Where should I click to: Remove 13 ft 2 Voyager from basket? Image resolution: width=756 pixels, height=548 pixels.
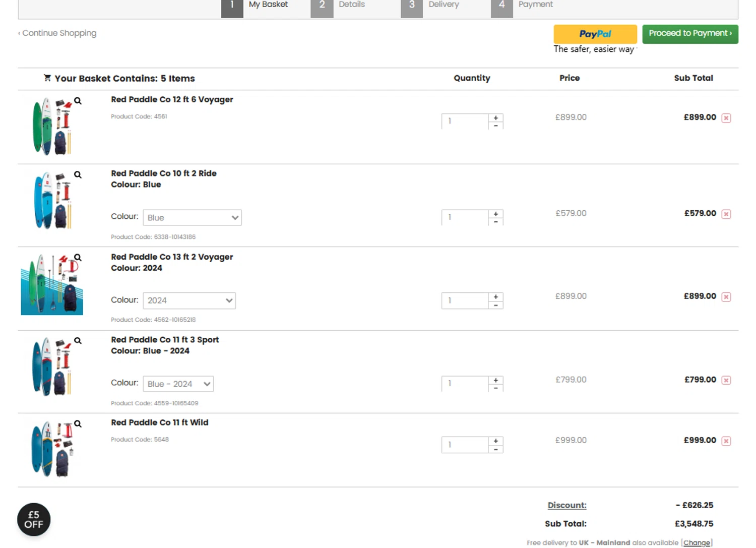click(726, 296)
